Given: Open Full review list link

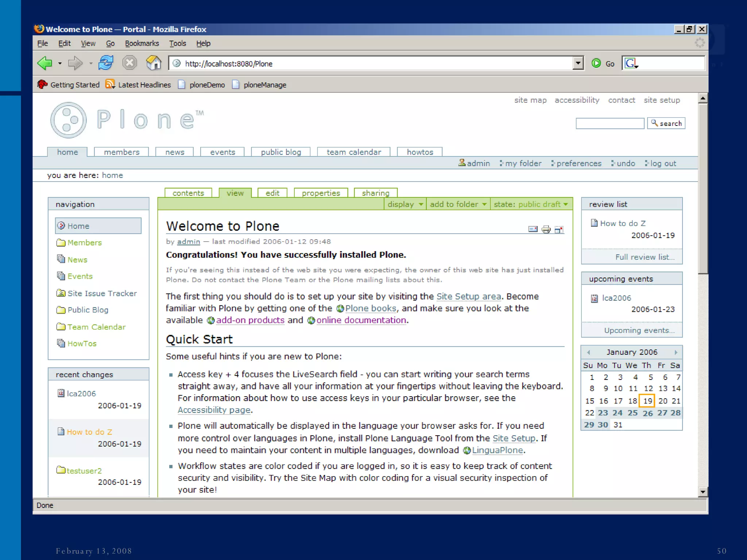Looking at the screenshot, I should click(645, 257).
